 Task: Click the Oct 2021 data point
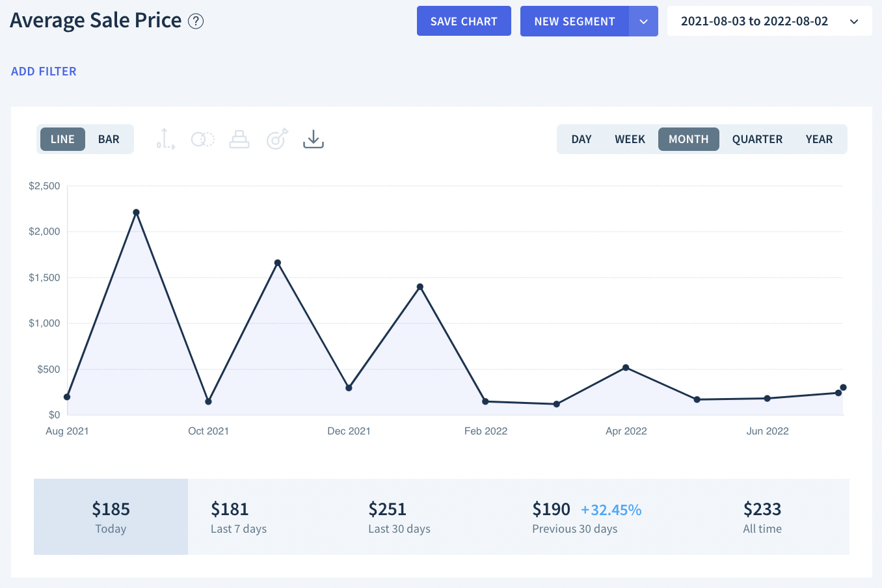click(208, 401)
